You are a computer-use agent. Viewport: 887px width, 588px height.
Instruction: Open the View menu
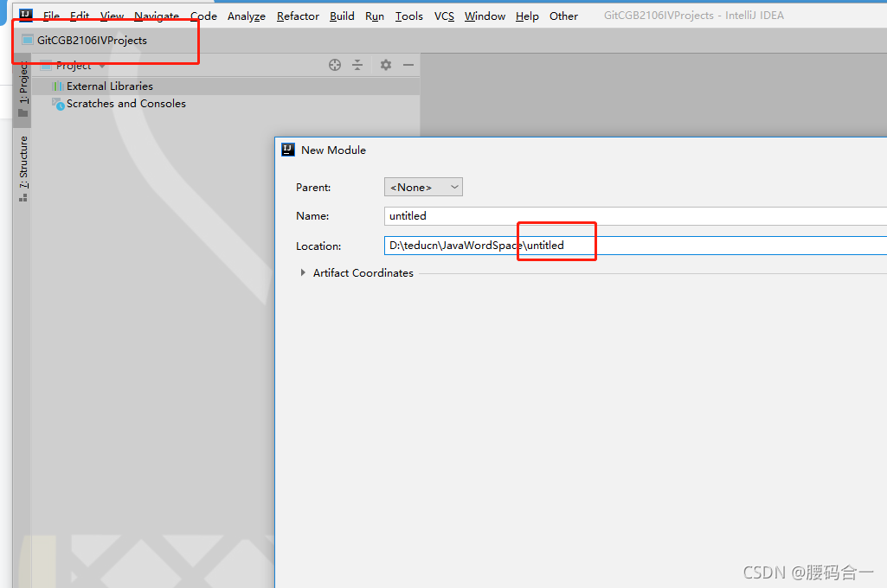point(112,16)
